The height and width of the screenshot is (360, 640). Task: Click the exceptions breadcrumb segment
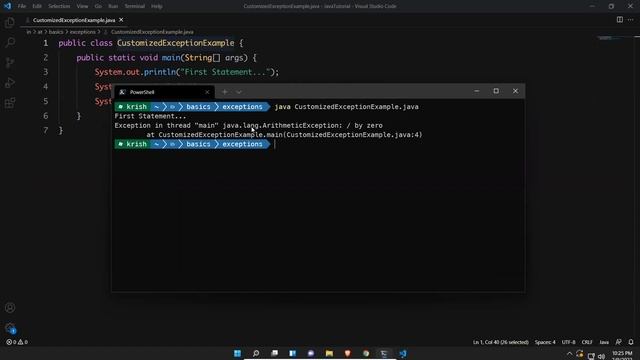tap(82, 32)
